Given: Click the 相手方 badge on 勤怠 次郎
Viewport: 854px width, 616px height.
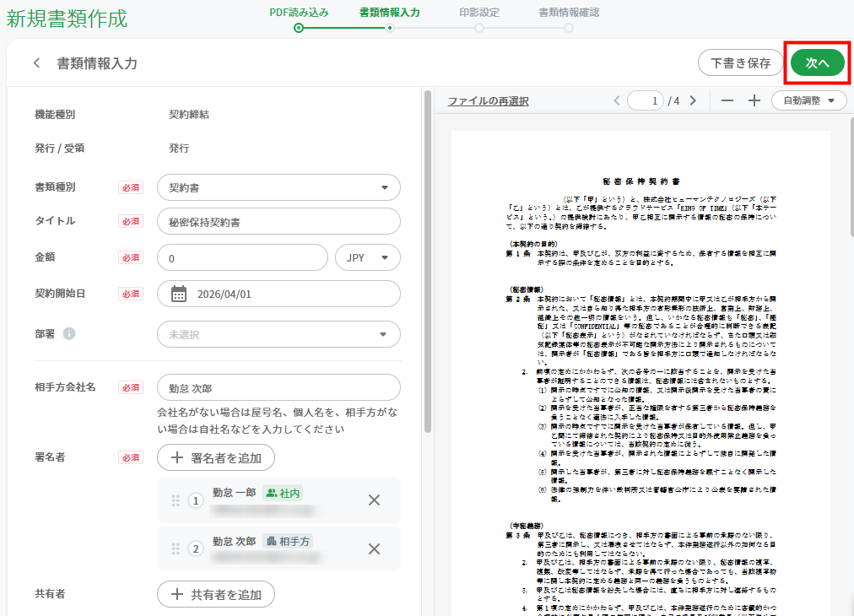Looking at the screenshot, I should coord(288,542).
